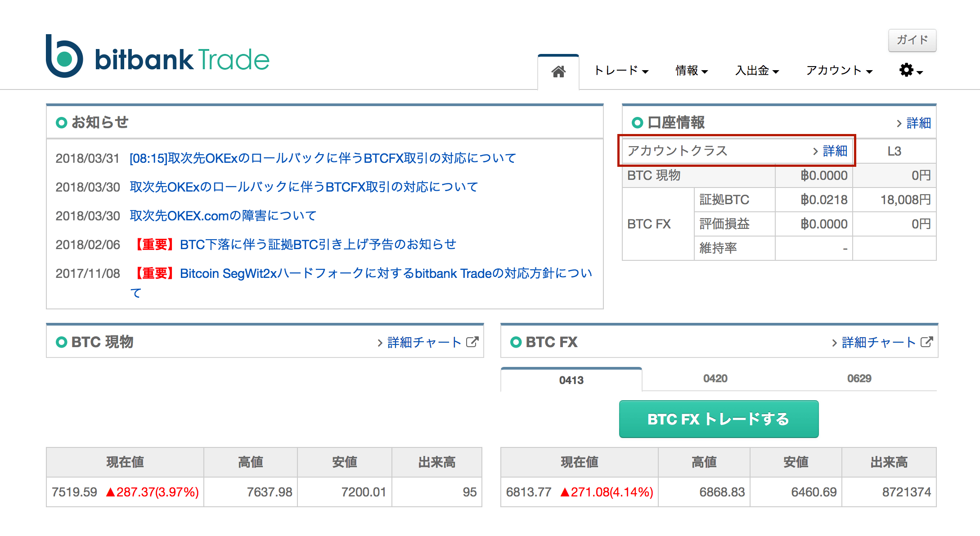
Task: Click the BTC FX low value 6460.69
Action: coord(814,492)
